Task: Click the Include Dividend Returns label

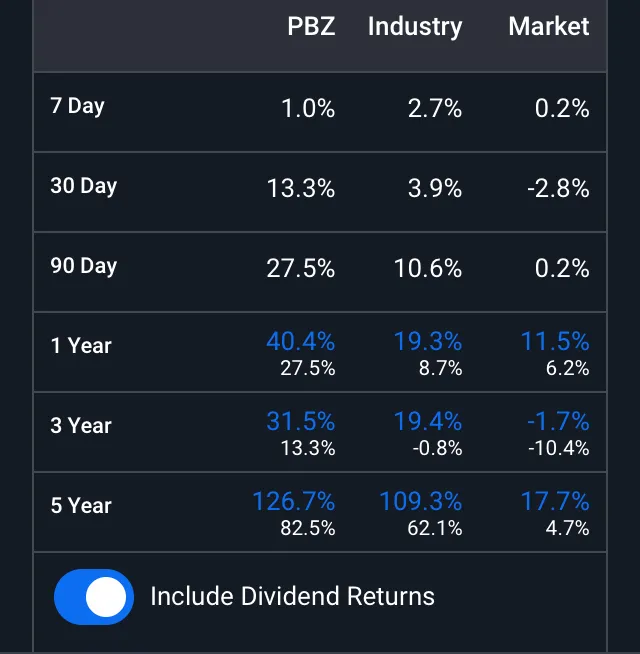Action: point(292,597)
